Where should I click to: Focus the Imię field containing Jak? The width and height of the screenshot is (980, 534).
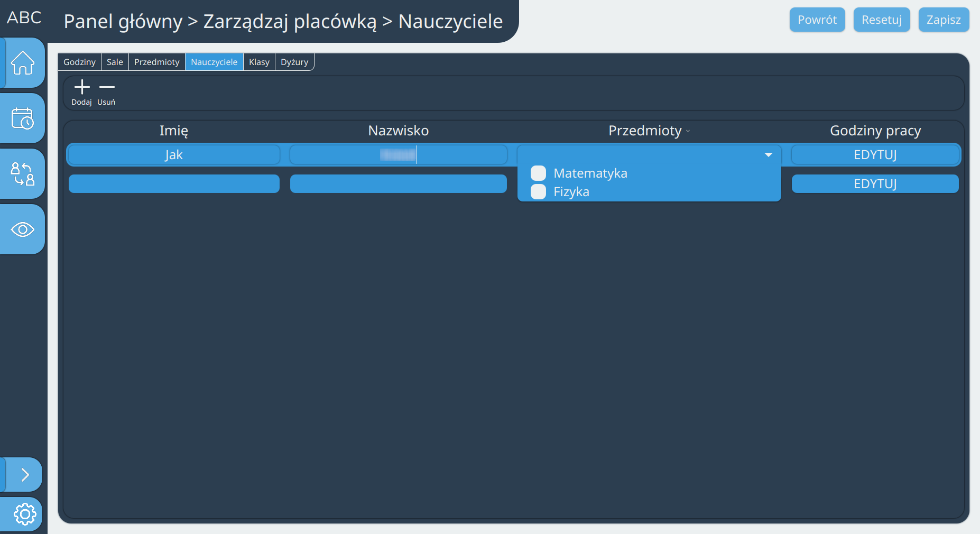tap(174, 155)
